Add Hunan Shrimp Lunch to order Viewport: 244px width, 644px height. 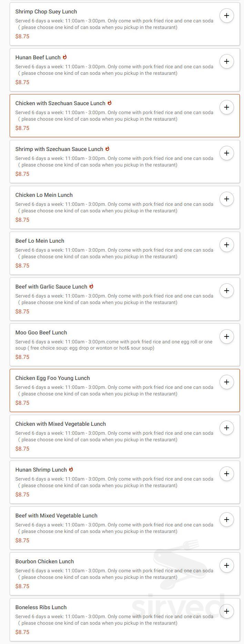click(227, 474)
